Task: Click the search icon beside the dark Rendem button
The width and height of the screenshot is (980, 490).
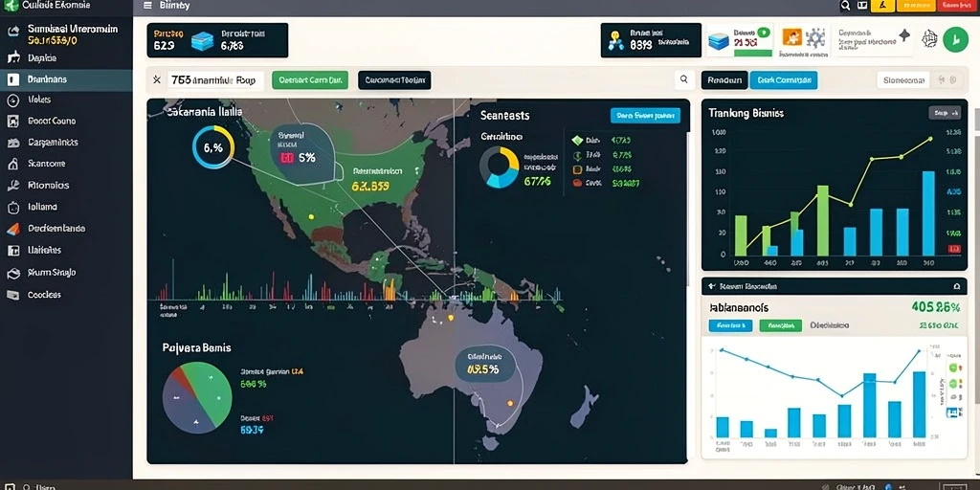Action: click(683, 79)
